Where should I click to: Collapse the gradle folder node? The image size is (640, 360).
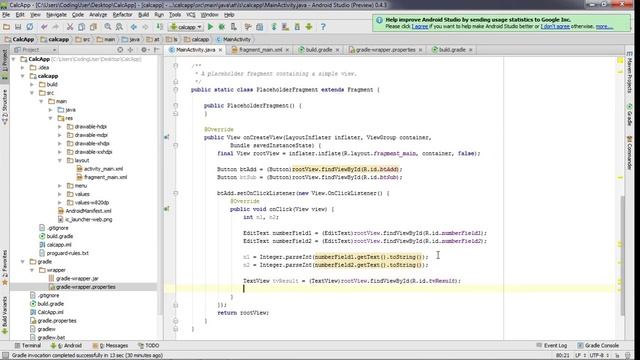[23, 262]
